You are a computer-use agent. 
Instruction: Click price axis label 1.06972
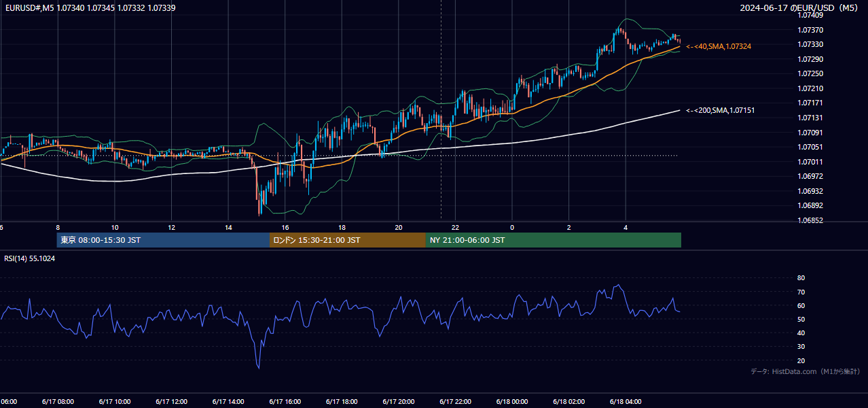[x=810, y=176]
